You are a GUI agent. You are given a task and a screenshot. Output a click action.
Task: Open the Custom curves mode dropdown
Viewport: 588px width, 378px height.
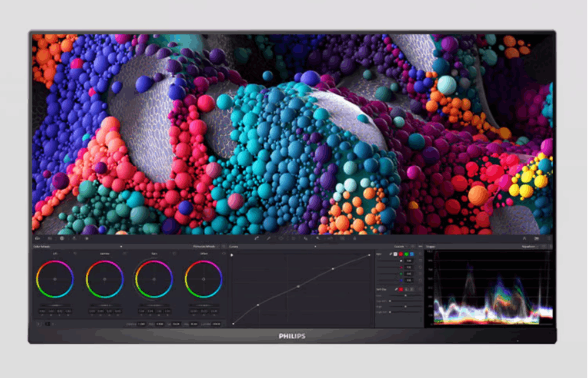pos(401,247)
